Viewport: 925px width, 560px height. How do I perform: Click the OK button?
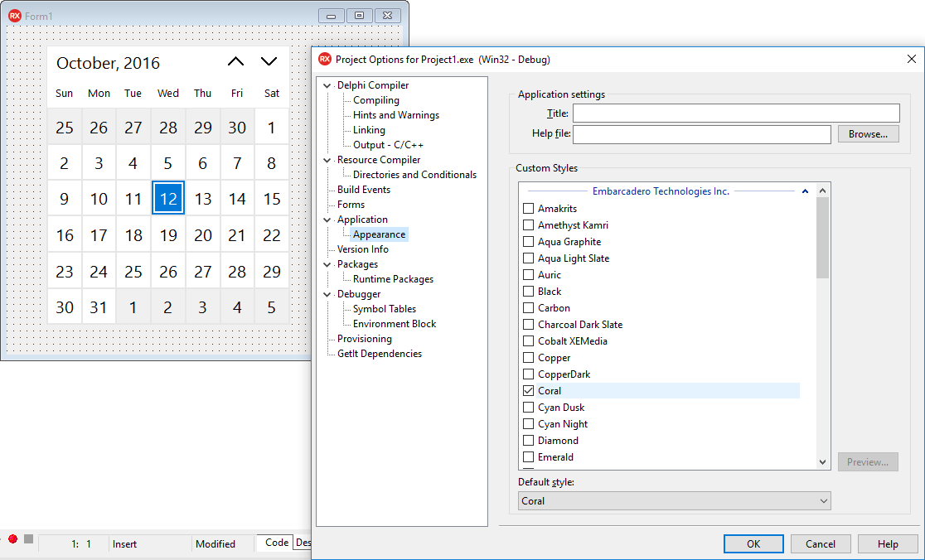(753, 543)
